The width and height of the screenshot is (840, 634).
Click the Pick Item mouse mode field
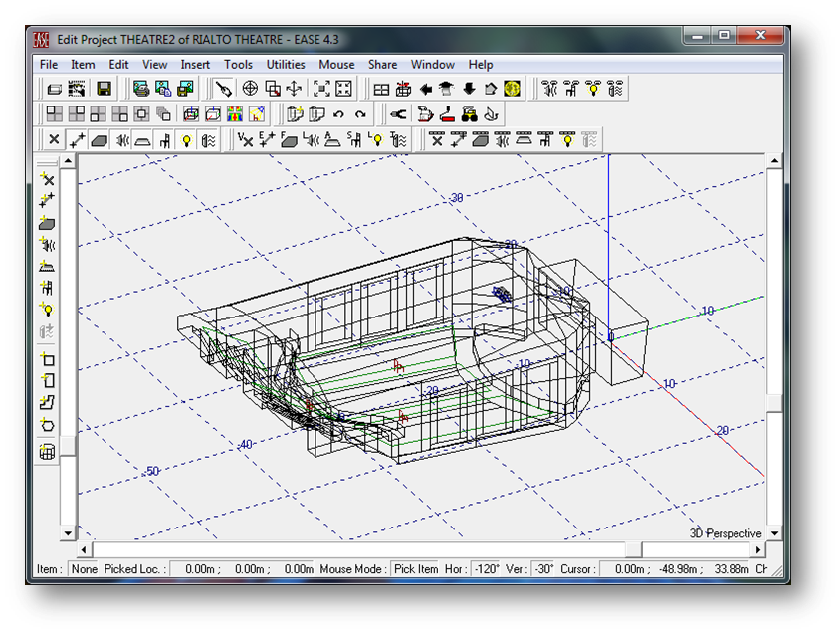[x=415, y=569]
